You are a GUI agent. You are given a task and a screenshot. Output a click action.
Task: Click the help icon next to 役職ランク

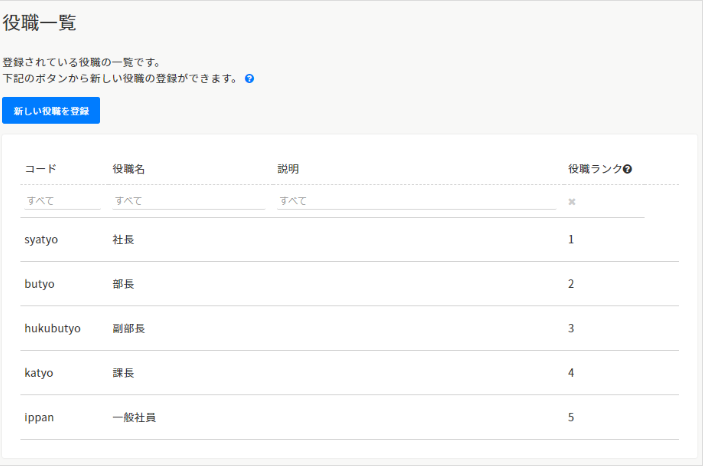click(627, 169)
